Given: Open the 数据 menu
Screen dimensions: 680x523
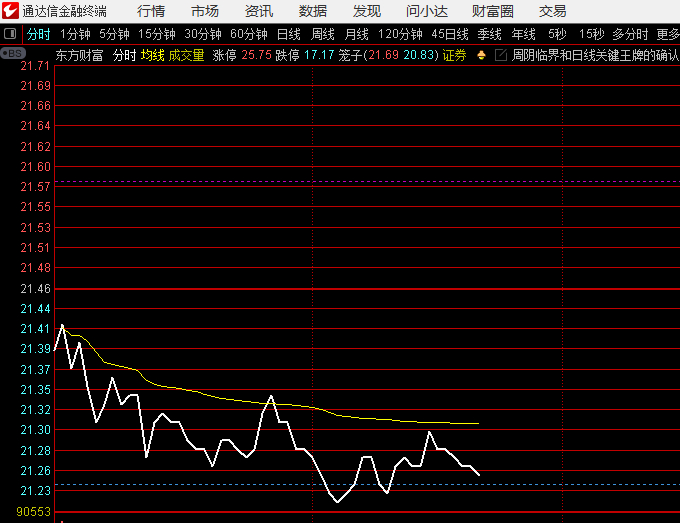Looking at the screenshot, I should [313, 11].
